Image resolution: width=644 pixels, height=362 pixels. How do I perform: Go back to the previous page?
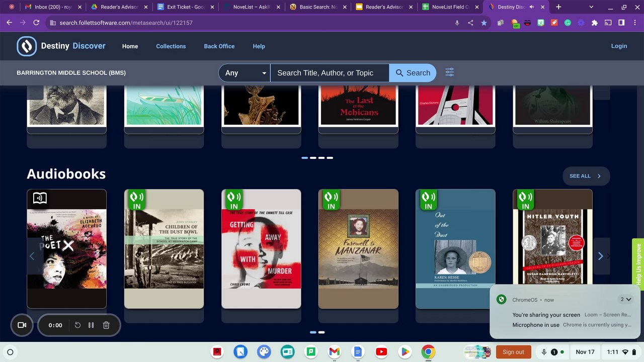tap(9, 23)
